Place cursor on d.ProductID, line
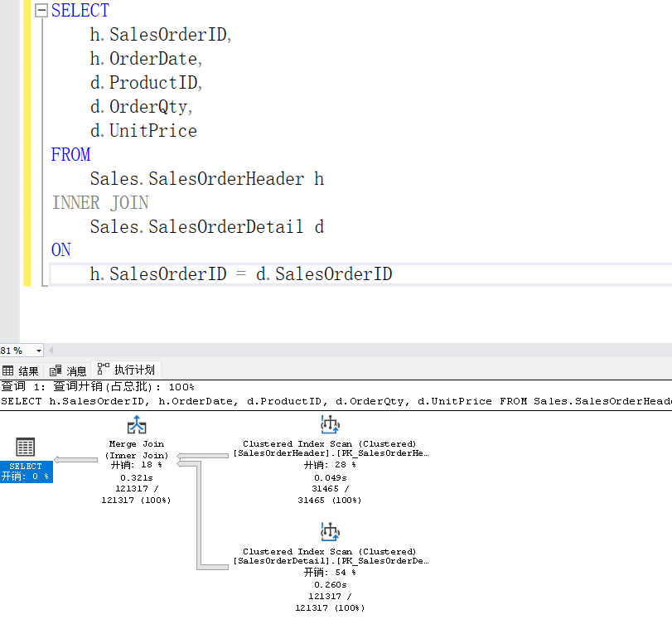 click(x=146, y=83)
